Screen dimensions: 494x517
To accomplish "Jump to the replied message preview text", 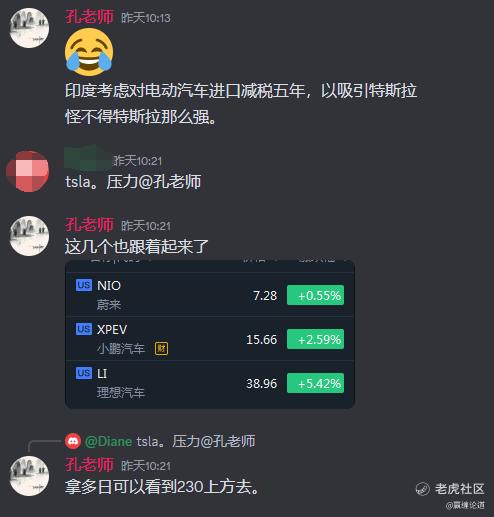I will pos(196,441).
